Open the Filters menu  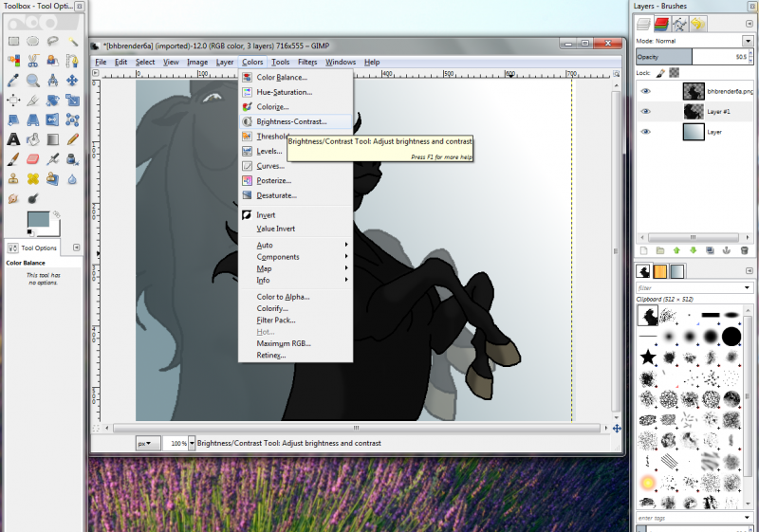coord(307,62)
